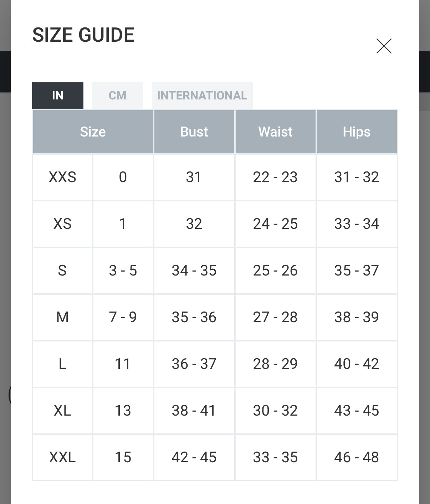Click the M size row label
Image resolution: width=430 pixels, height=504 pixels.
pos(62,317)
